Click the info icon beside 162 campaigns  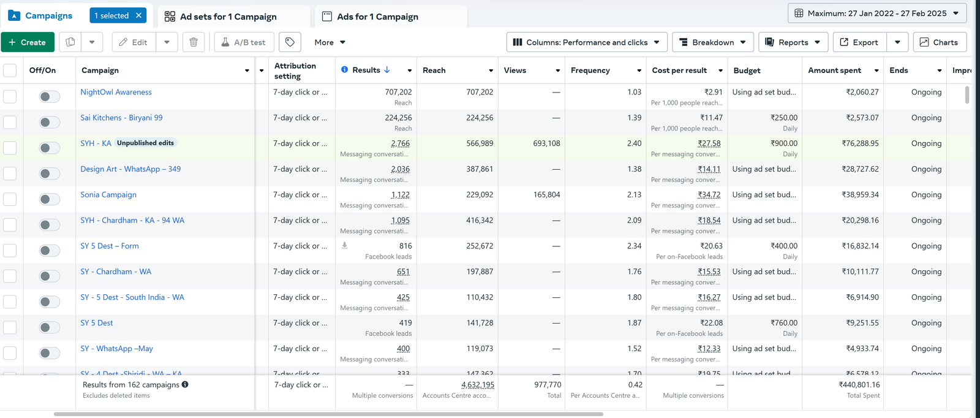(185, 385)
